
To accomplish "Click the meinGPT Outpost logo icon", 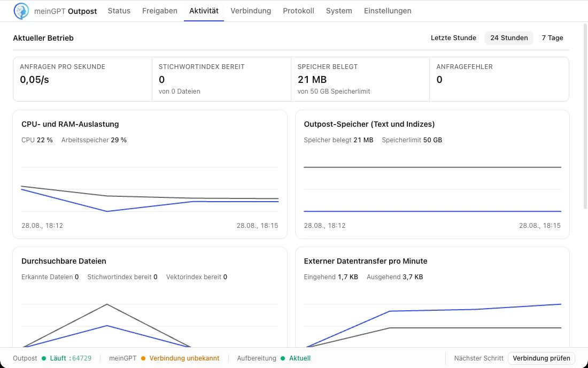I will pos(21,11).
